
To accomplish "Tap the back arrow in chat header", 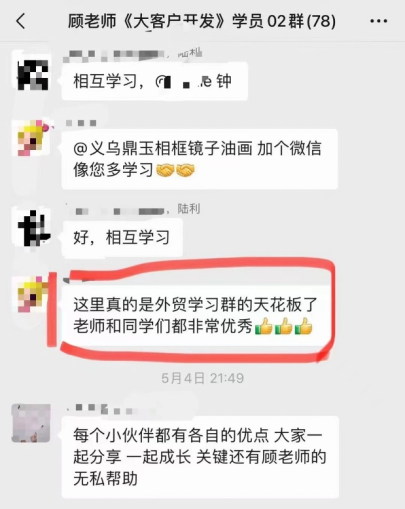I will [x=21, y=21].
